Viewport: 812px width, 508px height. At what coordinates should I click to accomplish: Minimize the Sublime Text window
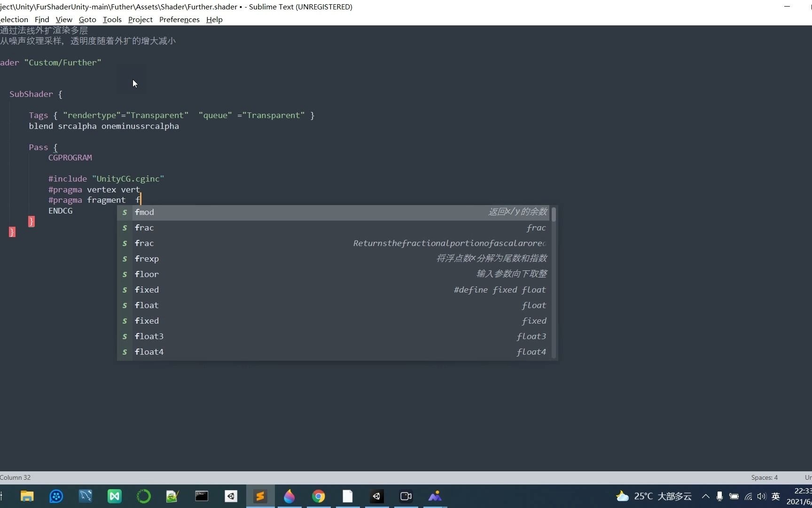[x=787, y=7]
